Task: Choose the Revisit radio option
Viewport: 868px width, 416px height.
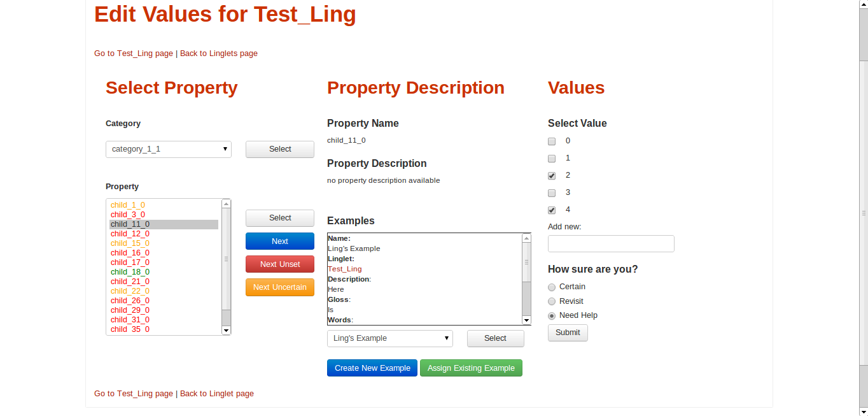Action: [x=552, y=301]
